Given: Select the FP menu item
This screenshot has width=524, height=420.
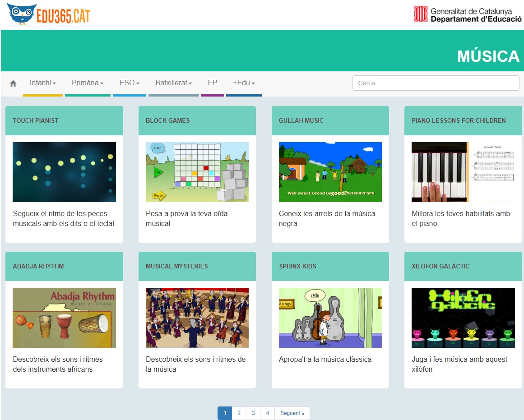Looking at the screenshot, I should pos(212,83).
